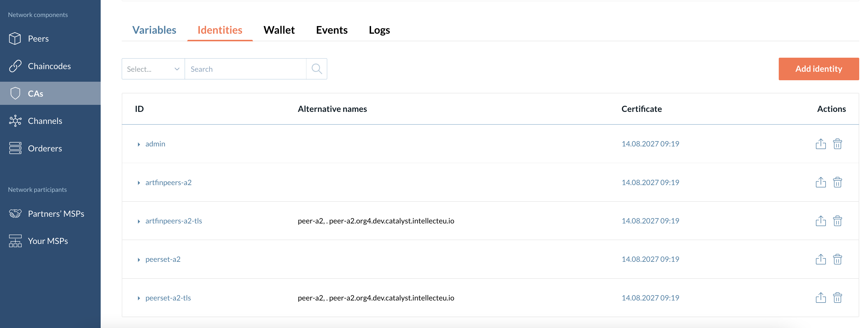The image size is (868, 328).
Task: Go to Chaincodes in sidebar
Action: pyautogui.click(x=49, y=66)
